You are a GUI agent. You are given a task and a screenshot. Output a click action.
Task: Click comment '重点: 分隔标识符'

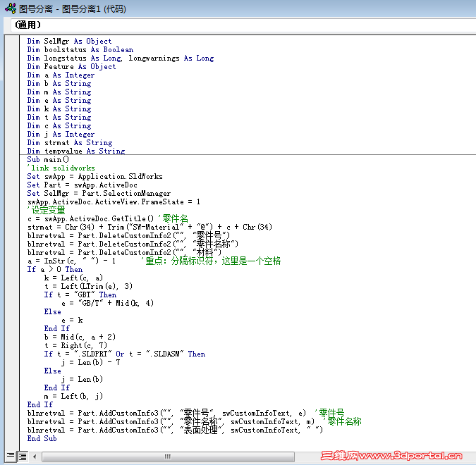[211, 261]
